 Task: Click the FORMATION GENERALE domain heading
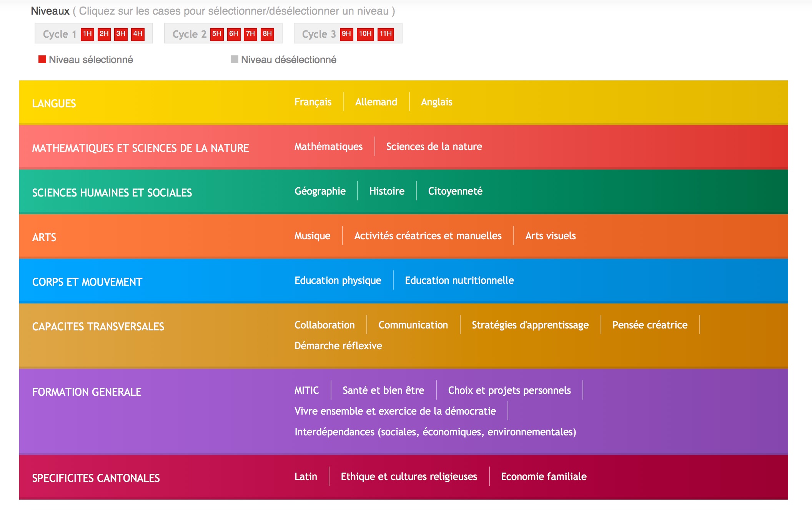(x=87, y=392)
